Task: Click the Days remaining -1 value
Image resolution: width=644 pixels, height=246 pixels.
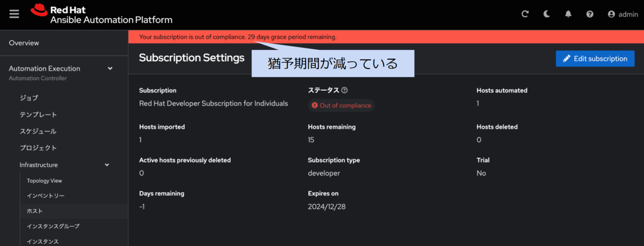Action: coord(142,206)
